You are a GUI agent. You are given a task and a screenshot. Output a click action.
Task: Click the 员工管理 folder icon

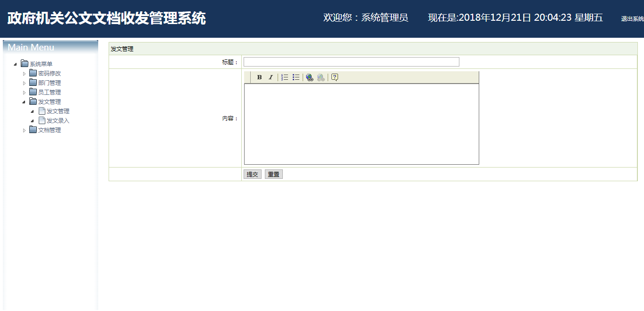coord(33,92)
